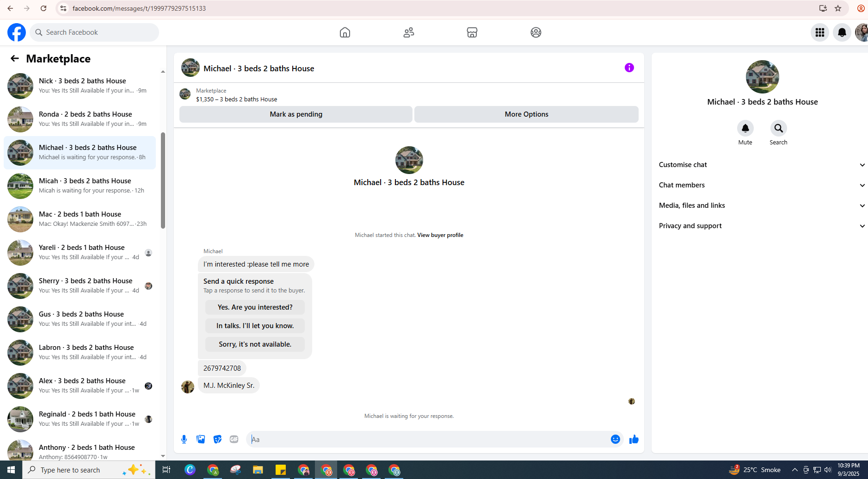Screen dimensions: 868x479
Task: Open Micah's 3 beds 2 baths conversation
Action: pos(80,186)
